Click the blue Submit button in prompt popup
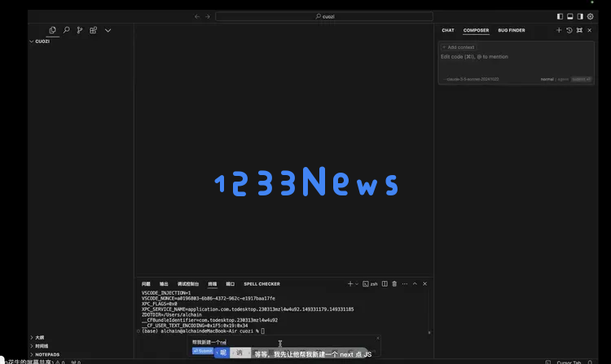Viewport: 611px width, 364px height. point(203,351)
